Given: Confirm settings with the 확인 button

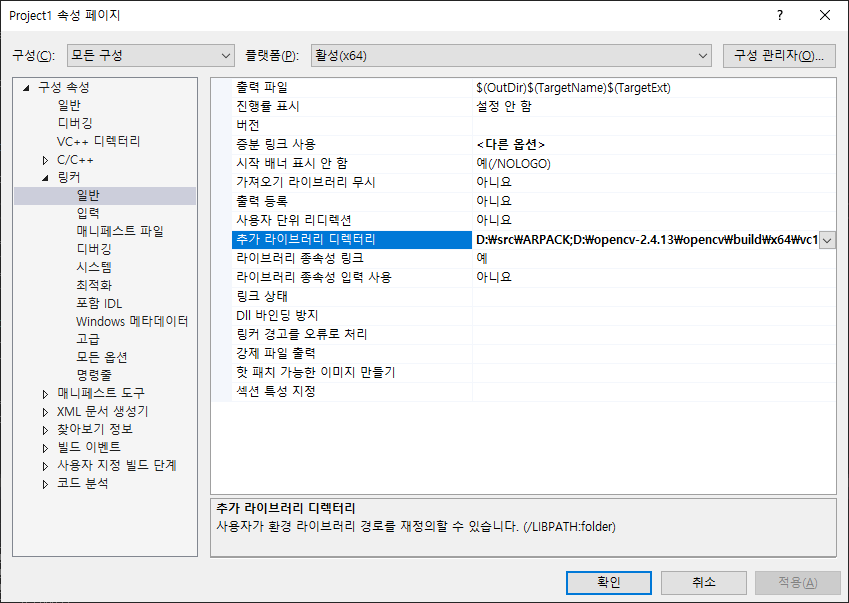Looking at the screenshot, I should pyautogui.click(x=607, y=582).
